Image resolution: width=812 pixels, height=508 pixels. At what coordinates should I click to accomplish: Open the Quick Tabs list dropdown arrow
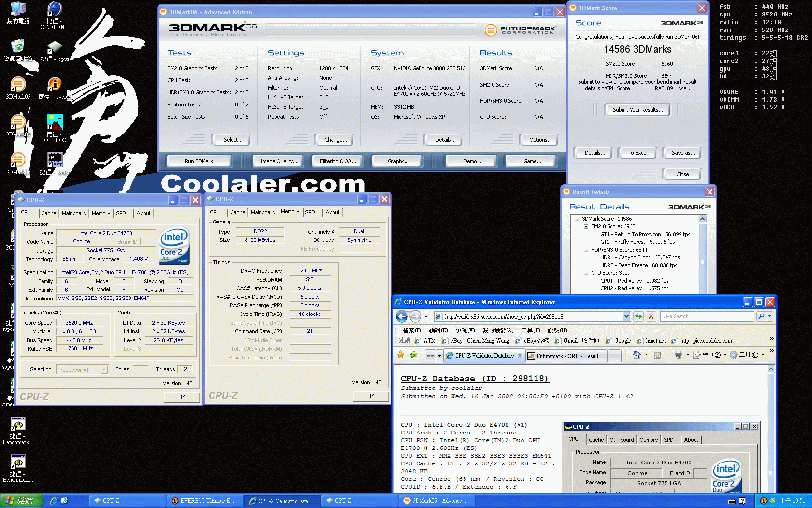click(x=439, y=356)
